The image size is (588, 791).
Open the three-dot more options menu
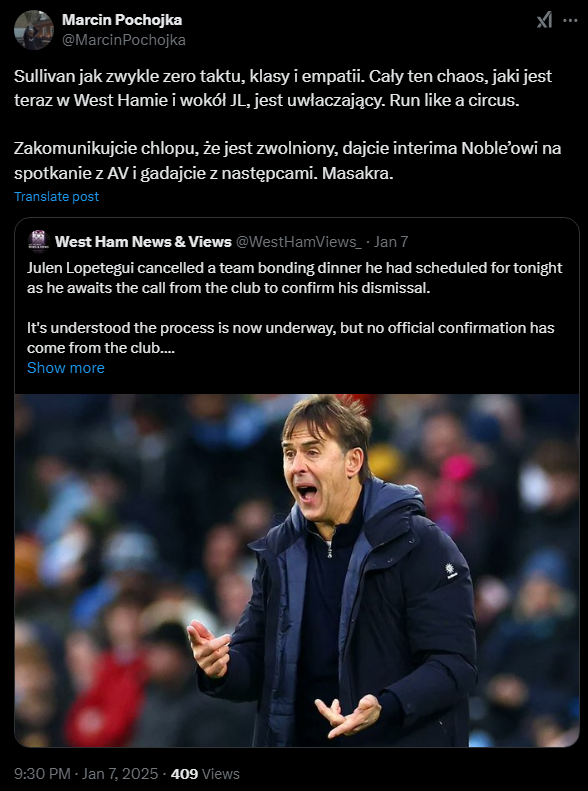click(x=570, y=20)
